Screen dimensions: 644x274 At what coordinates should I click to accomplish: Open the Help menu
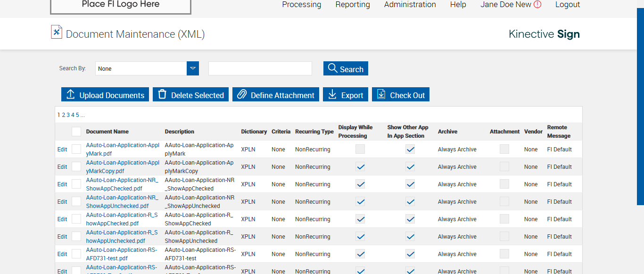(x=458, y=5)
